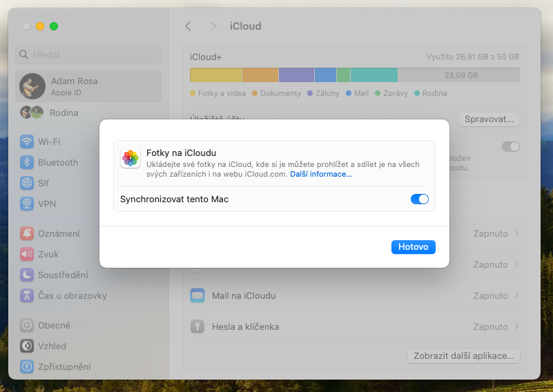Open Oznámení notifications pane
The image size is (553, 392).
click(58, 233)
